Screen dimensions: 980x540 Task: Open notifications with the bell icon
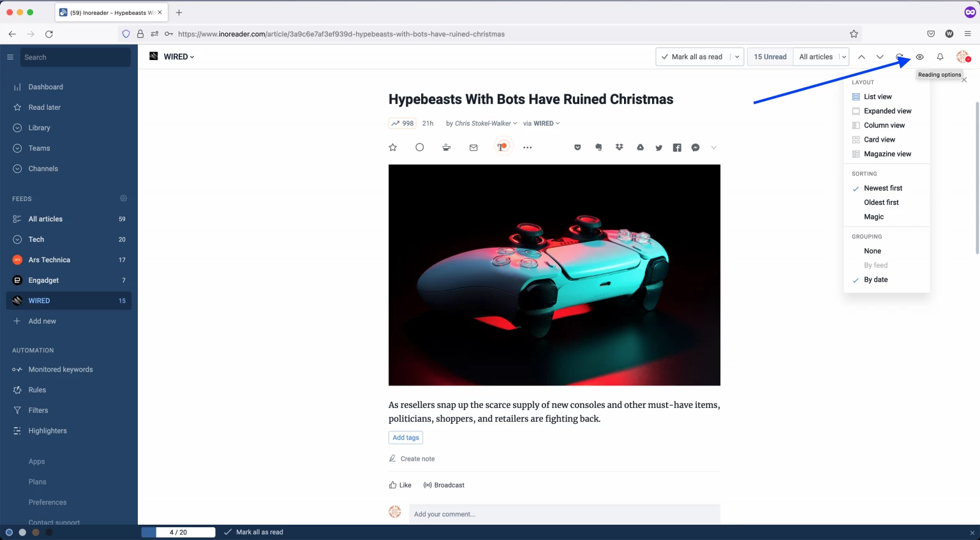(x=940, y=57)
